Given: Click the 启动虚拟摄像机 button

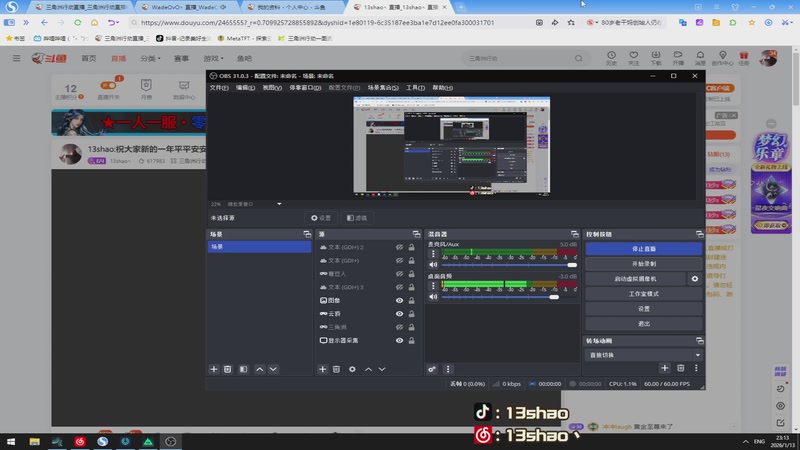Looking at the screenshot, I should [x=635, y=279].
